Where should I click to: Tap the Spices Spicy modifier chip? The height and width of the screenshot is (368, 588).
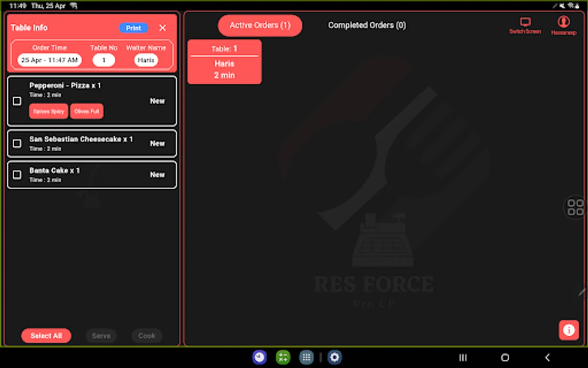(48, 111)
